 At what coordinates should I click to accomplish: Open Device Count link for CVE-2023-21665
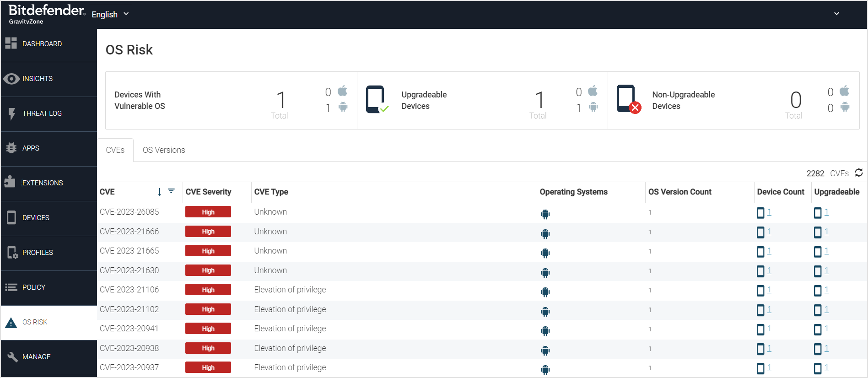770,251
